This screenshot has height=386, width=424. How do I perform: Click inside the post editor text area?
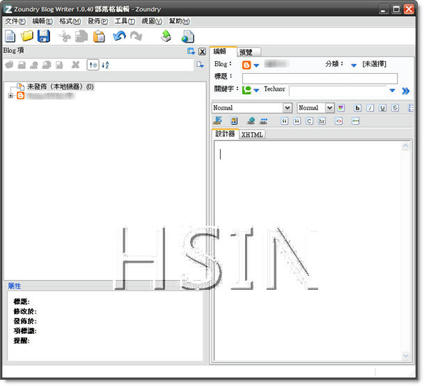[x=307, y=250]
